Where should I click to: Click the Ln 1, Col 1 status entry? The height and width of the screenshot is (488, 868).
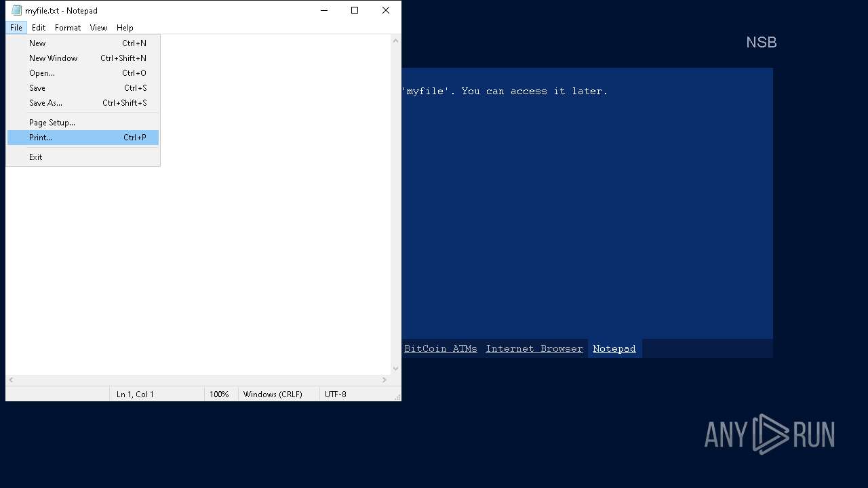pyautogui.click(x=157, y=394)
